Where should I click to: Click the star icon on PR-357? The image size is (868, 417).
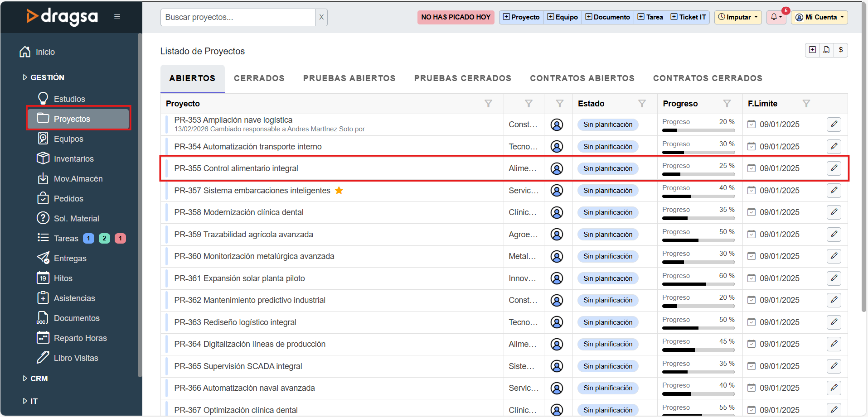click(339, 191)
